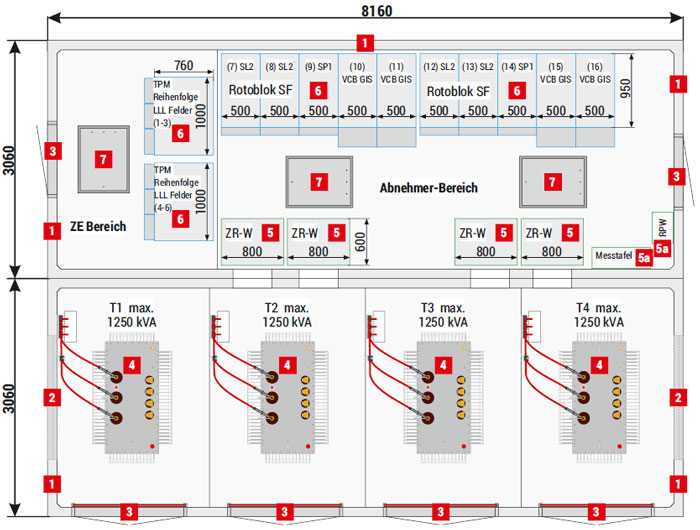Click red marker 7 right of Abnehmer-Bereich
Screen dimensions: 700x530
click(x=552, y=182)
